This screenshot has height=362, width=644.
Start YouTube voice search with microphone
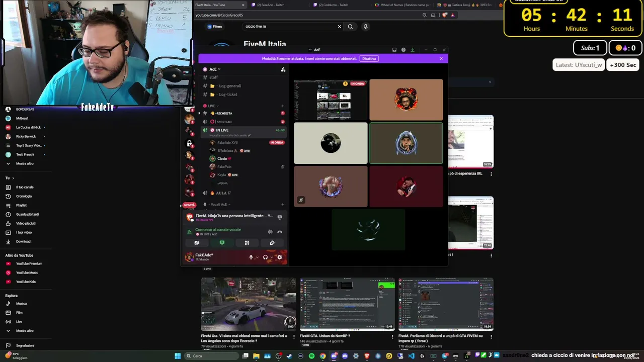tap(366, 27)
